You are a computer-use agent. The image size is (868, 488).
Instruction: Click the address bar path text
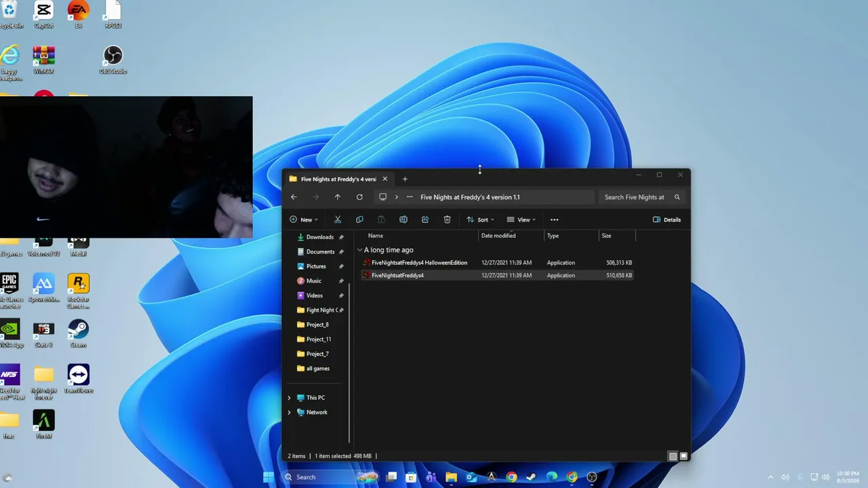point(470,197)
